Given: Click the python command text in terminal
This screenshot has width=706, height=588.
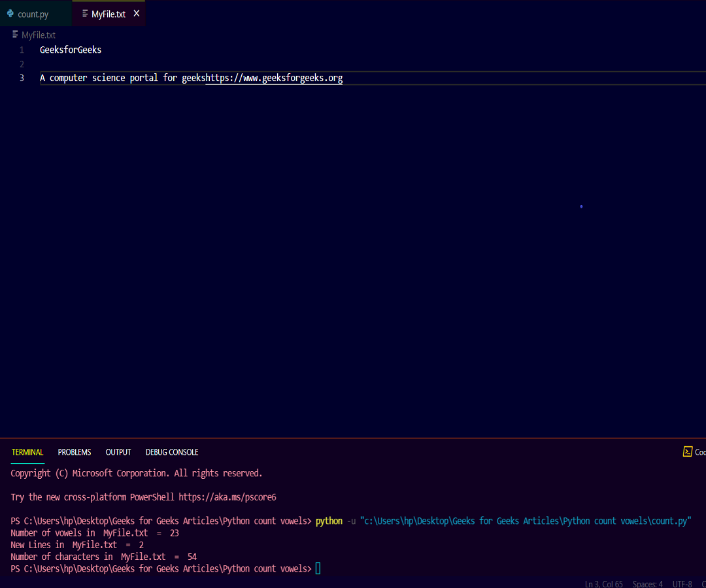Looking at the screenshot, I should 329,521.
